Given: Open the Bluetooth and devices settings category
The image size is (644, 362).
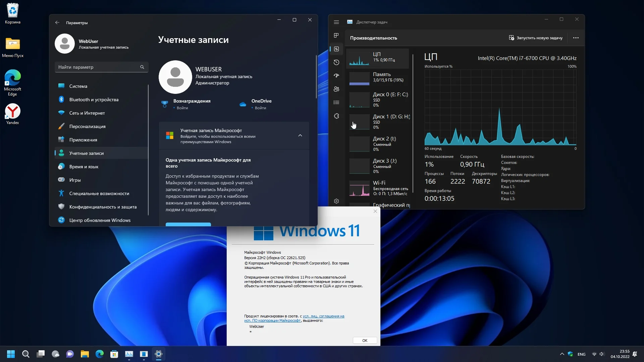Looking at the screenshot, I should click(94, 100).
